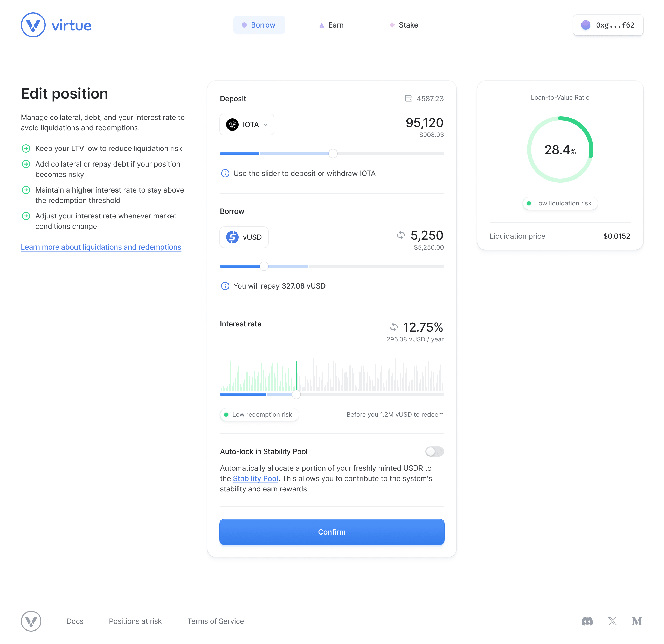This screenshot has height=644, width=664.
Task: Open the IOTA collateral dropdown
Action: click(247, 125)
